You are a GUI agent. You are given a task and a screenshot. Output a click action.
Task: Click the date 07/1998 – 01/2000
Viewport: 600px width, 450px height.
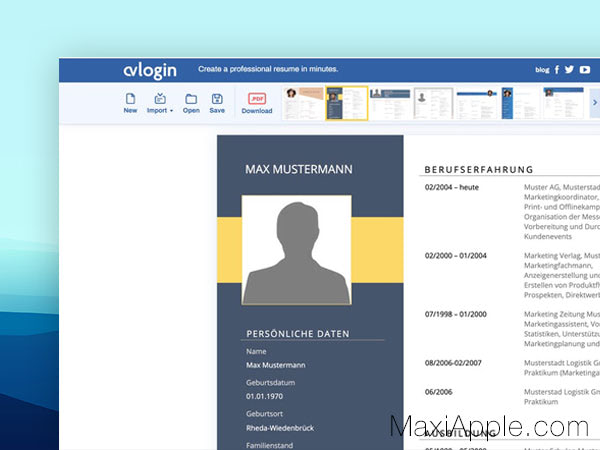(x=455, y=314)
